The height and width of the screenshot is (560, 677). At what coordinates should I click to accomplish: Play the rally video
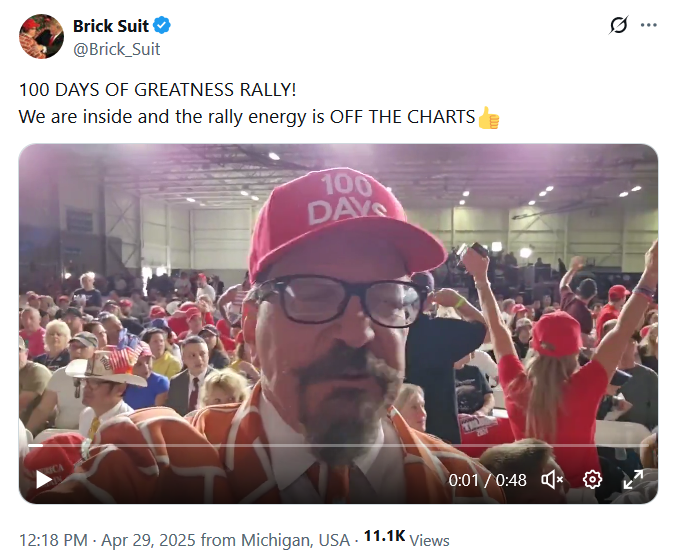[43, 480]
